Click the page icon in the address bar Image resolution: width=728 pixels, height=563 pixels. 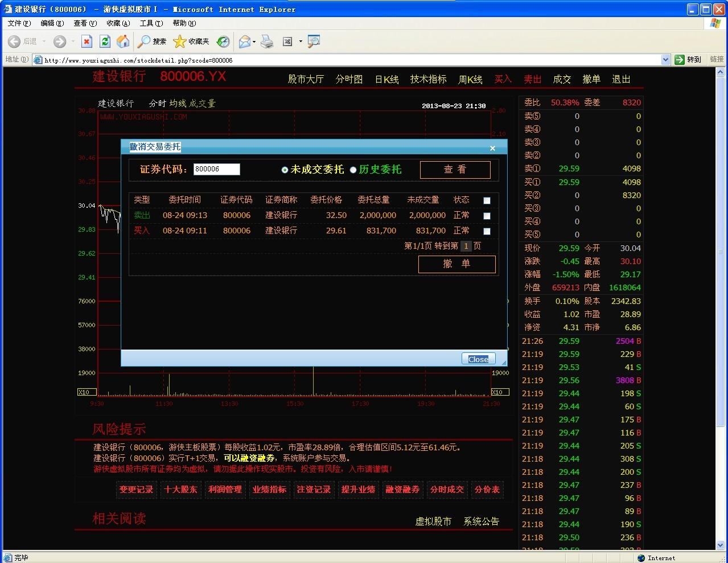38,60
